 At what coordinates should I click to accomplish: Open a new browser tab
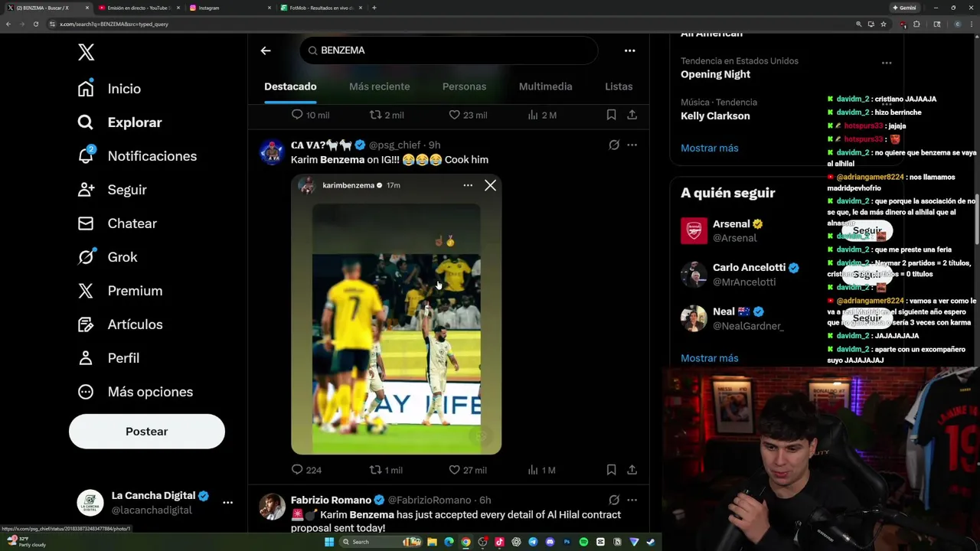pyautogui.click(x=374, y=8)
